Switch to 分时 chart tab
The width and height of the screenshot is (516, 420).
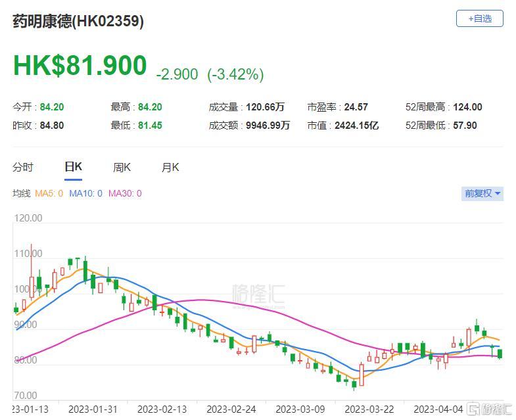click(23, 167)
